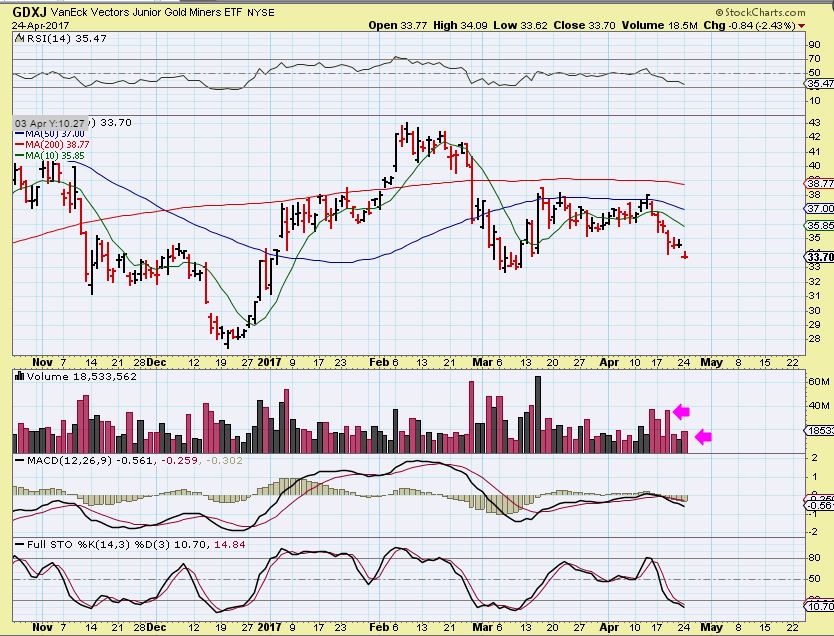
Task: Click the 33.70 last price tag on right axis
Action: 820,257
